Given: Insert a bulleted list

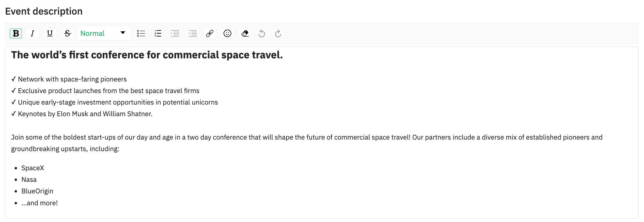Looking at the screenshot, I should (x=141, y=33).
